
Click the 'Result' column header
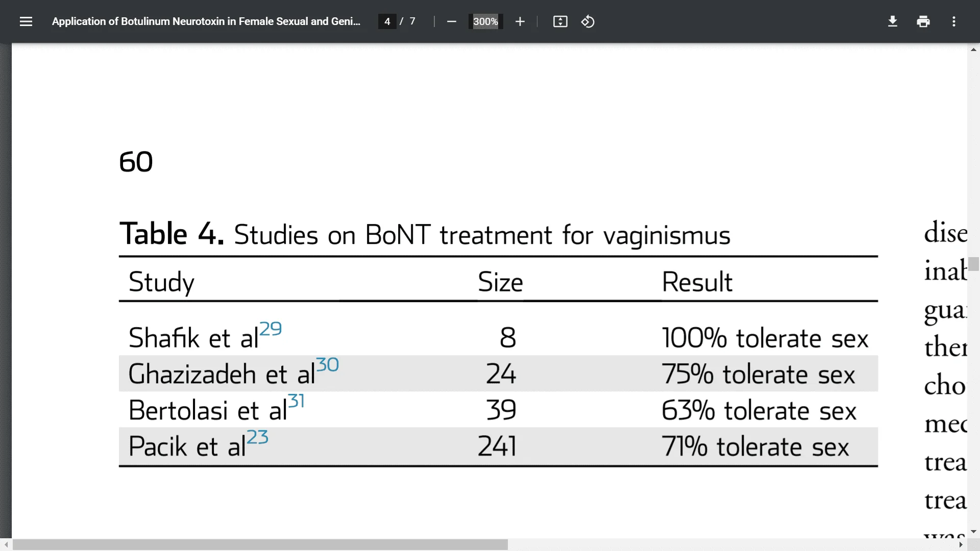click(x=697, y=282)
